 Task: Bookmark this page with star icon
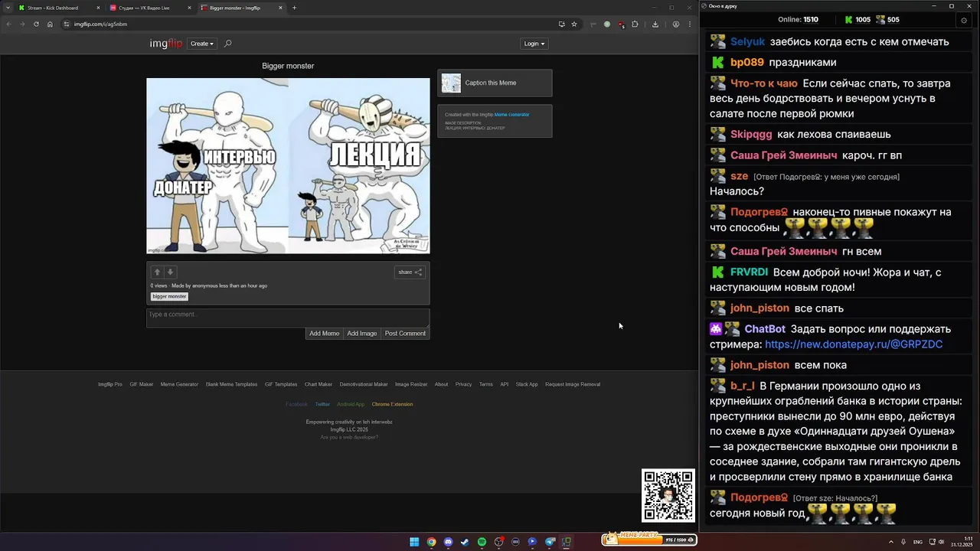click(573, 24)
